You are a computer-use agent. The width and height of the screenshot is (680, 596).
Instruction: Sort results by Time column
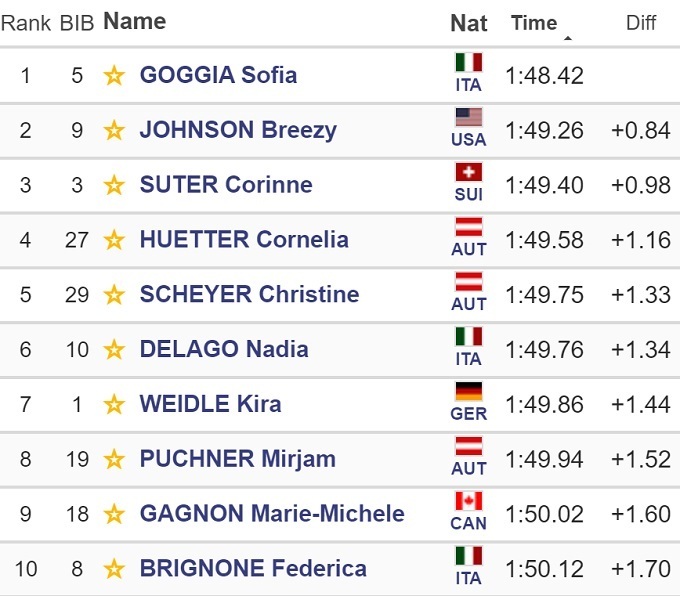tap(534, 23)
